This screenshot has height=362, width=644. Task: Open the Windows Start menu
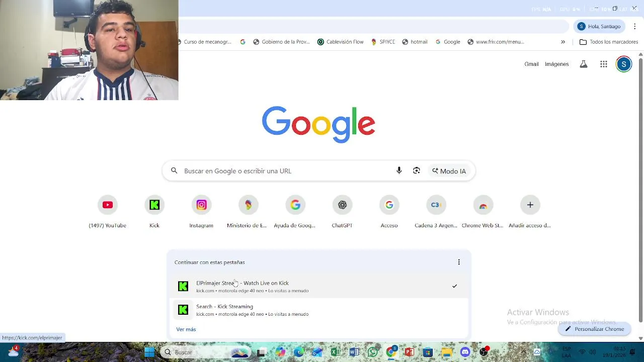click(x=149, y=352)
